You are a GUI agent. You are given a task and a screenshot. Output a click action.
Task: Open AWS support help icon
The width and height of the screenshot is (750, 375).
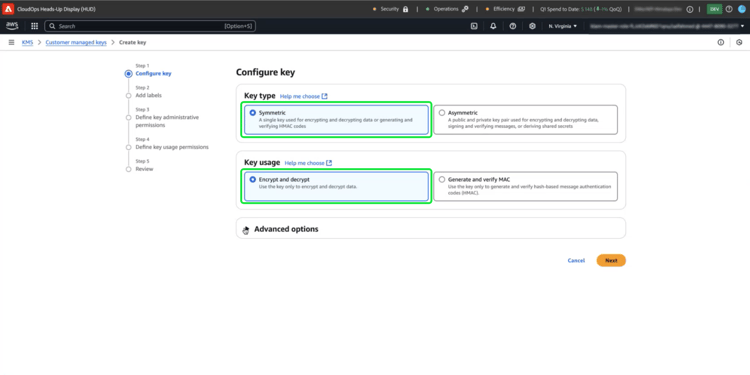(x=513, y=26)
